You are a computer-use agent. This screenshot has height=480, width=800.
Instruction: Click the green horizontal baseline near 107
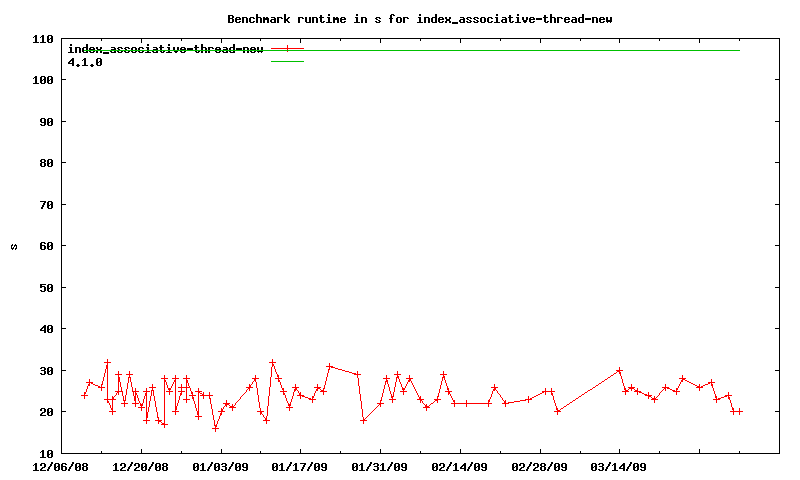[520, 50]
